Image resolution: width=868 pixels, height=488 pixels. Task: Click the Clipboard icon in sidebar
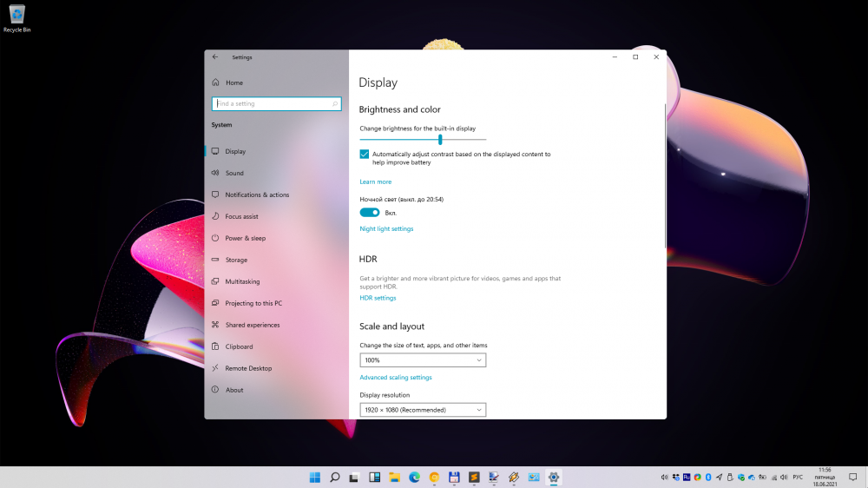click(x=215, y=346)
